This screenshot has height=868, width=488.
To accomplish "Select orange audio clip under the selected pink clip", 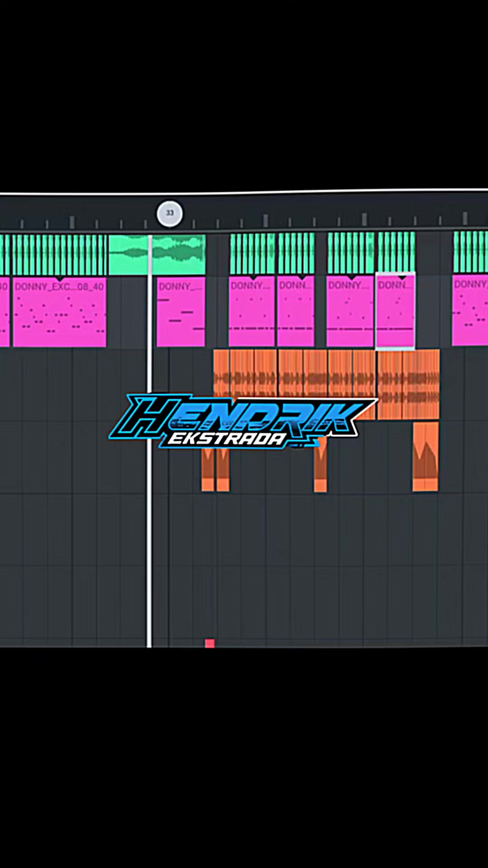I will point(408,384).
